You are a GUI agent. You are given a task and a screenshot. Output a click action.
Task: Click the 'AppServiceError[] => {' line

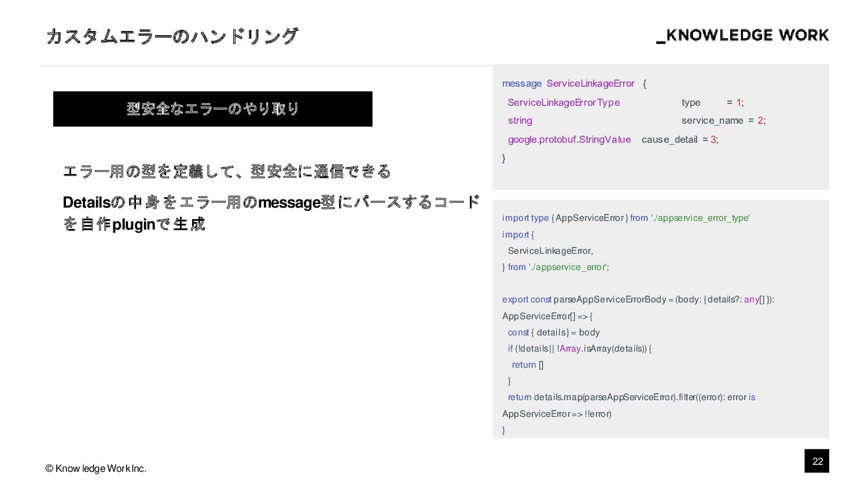click(x=547, y=316)
